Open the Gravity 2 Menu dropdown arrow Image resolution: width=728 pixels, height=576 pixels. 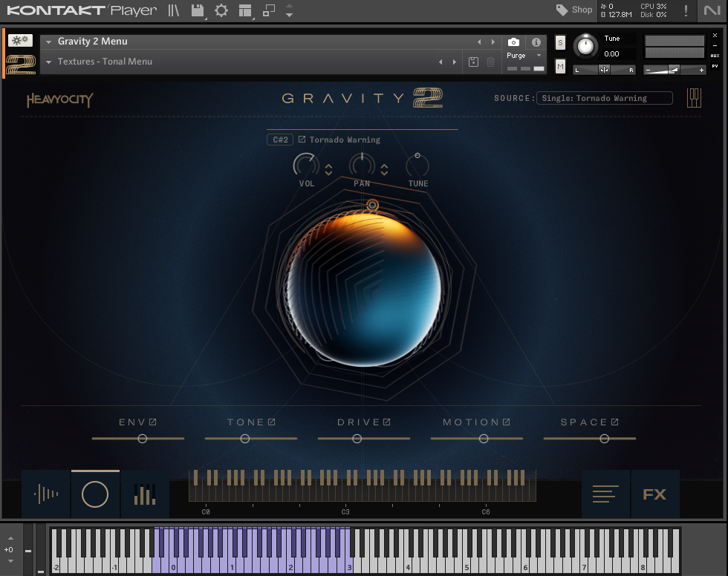[48, 42]
